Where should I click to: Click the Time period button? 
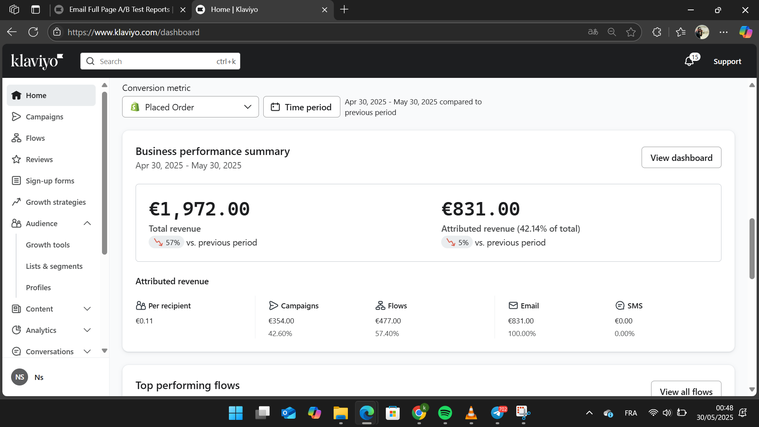[x=301, y=107]
